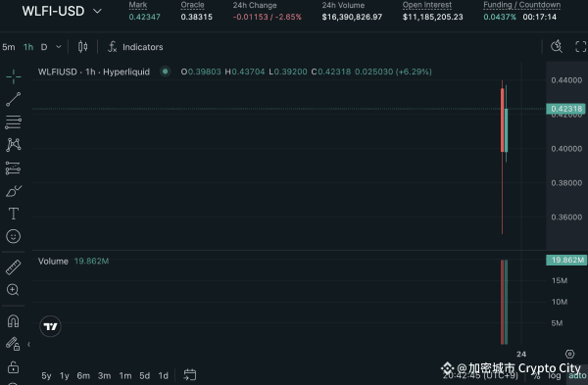Screen dimensions: 588x385
Task: Toggle log scale on price axis
Action: (x=555, y=375)
